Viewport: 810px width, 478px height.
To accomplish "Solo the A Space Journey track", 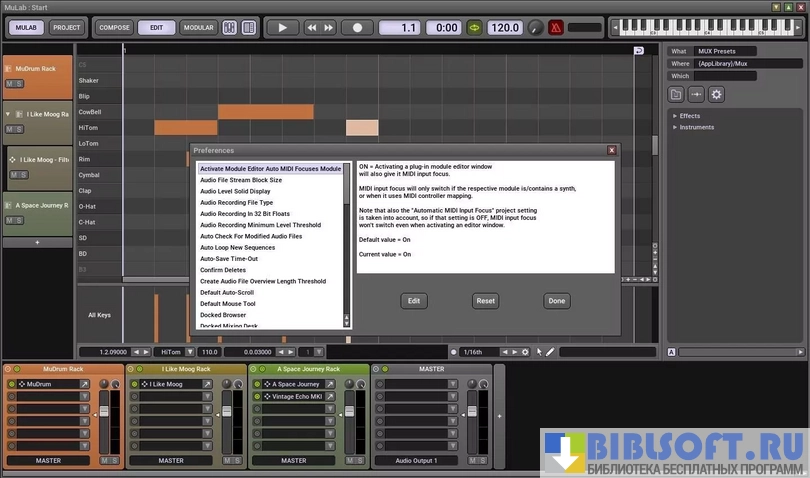I will pyautogui.click(x=19, y=221).
